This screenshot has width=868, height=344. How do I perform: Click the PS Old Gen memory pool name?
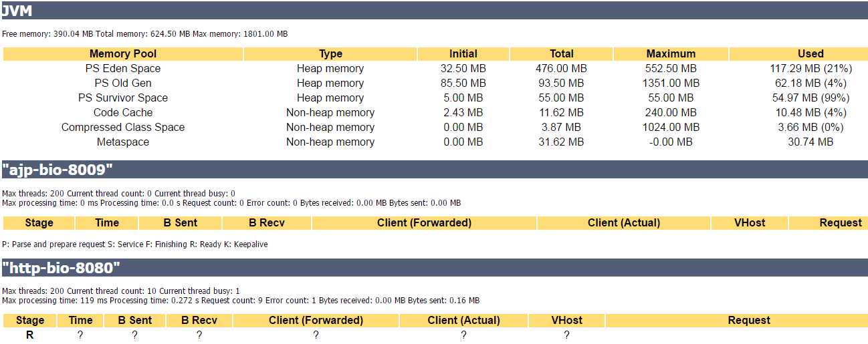[x=123, y=83]
